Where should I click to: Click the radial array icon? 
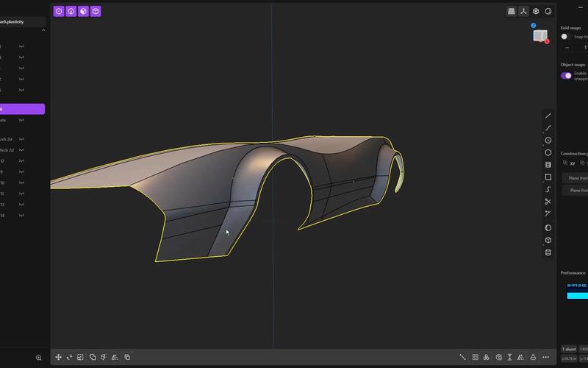pyautogui.click(x=487, y=357)
